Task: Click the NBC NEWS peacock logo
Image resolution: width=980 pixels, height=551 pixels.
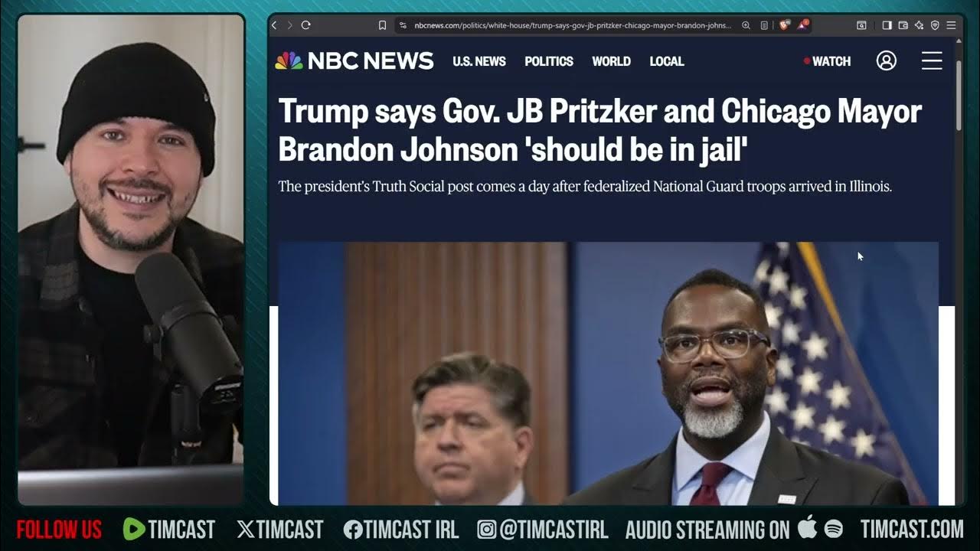Action: pos(354,61)
